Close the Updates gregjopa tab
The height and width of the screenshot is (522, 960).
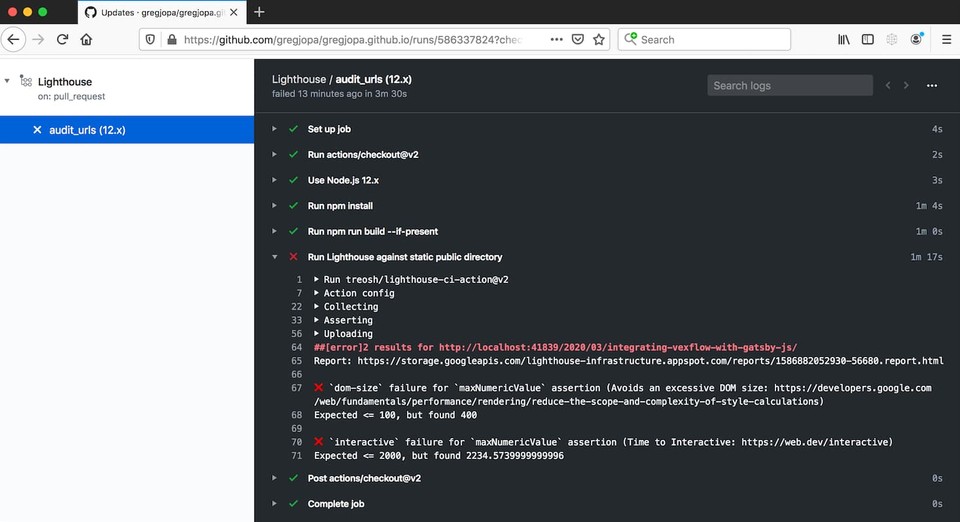(x=234, y=12)
